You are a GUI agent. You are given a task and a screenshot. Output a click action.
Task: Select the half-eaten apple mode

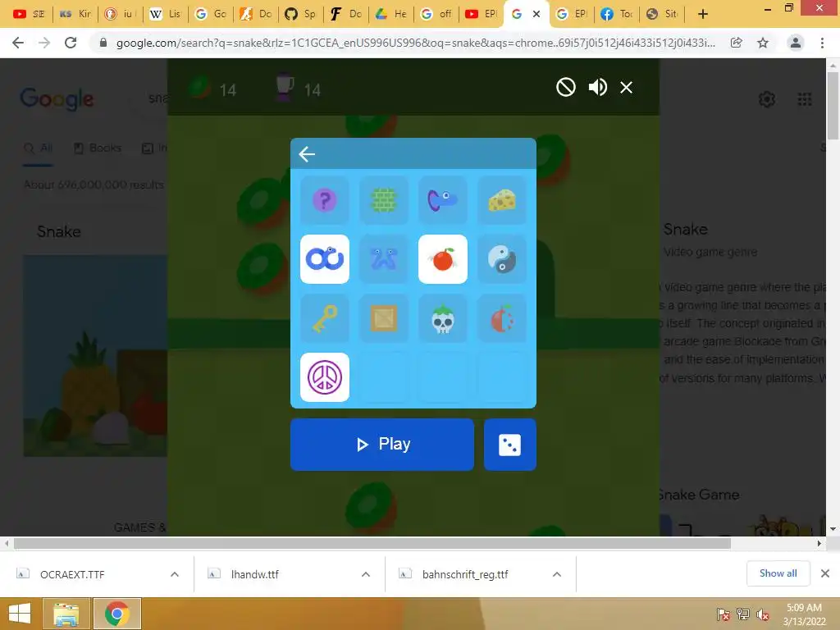[501, 318]
